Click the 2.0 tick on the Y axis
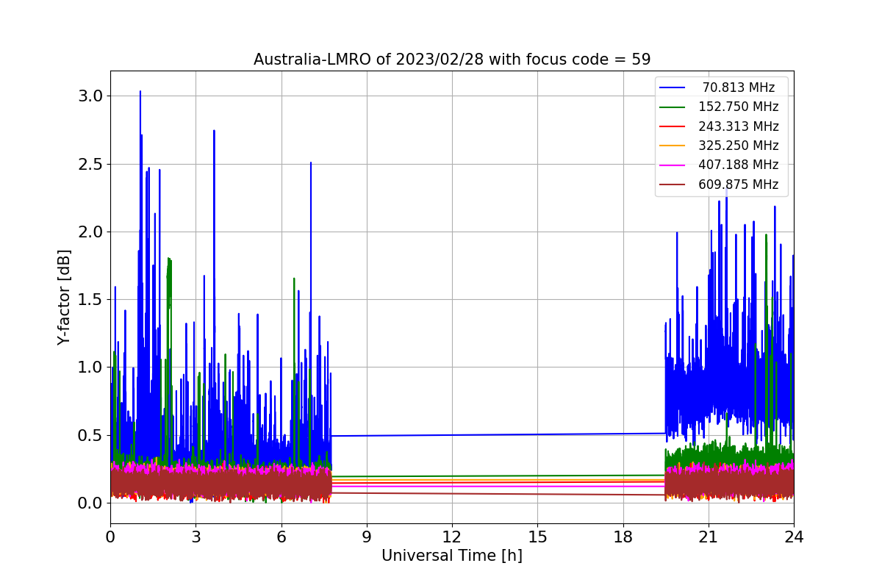Image resolution: width=882 pixels, height=588 pixels. click(x=90, y=232)
